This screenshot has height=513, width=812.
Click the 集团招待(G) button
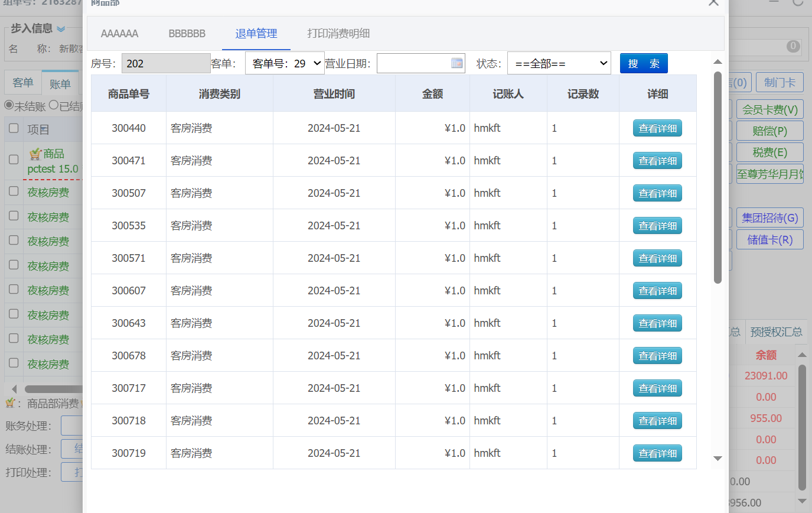coord(770,218)
